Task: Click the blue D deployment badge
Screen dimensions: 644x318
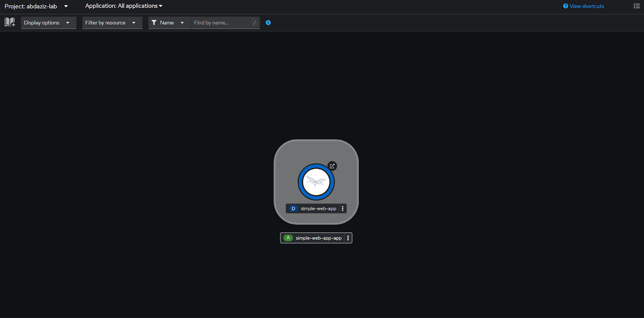Action: point(293,208)
